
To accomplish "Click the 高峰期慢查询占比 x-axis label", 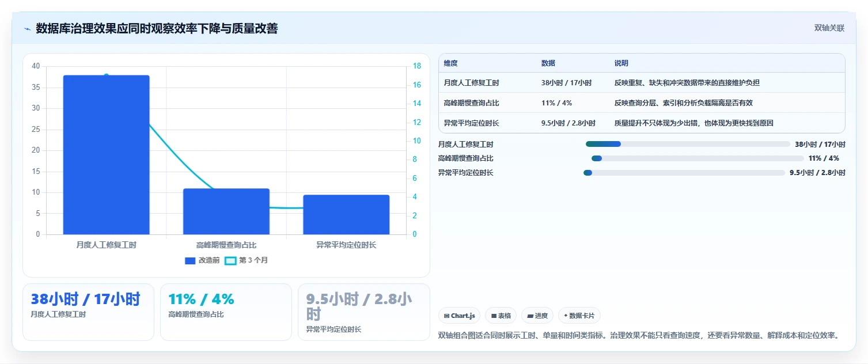I will 226,245.
